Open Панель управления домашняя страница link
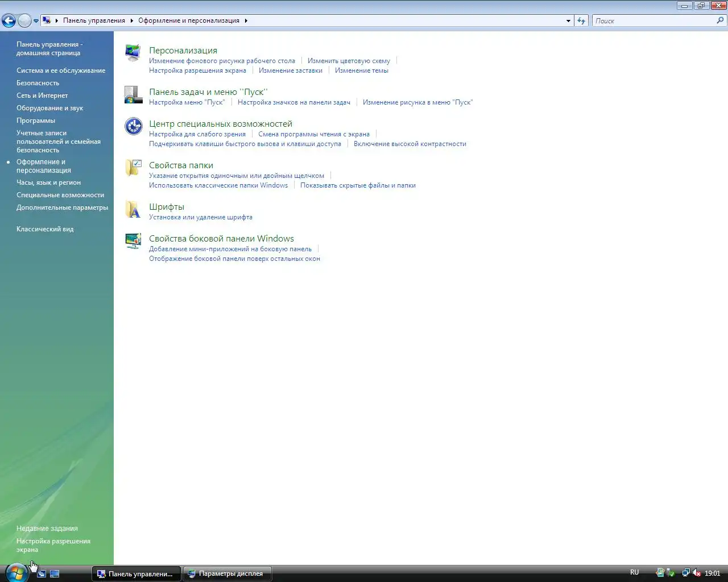 [49, 48]
